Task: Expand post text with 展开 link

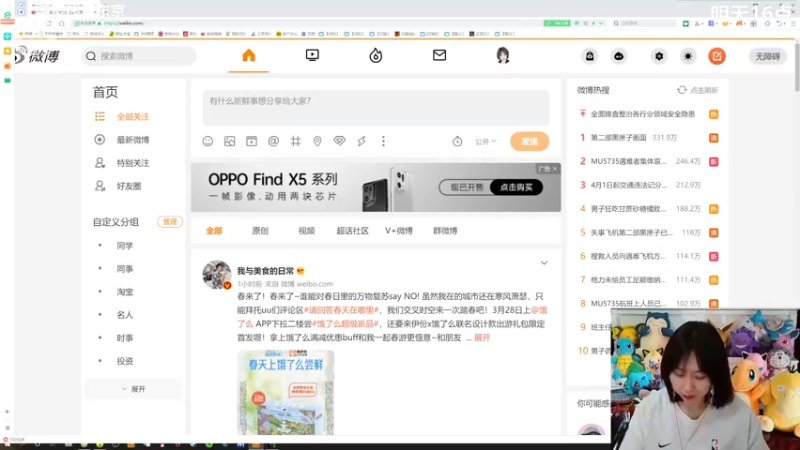Action: click(x=482, y=338)
